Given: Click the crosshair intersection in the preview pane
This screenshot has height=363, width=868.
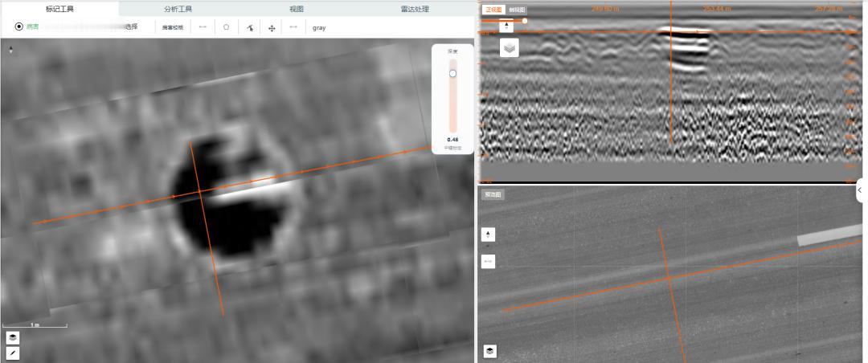Looking at the screenshot, I should point(669,277).
